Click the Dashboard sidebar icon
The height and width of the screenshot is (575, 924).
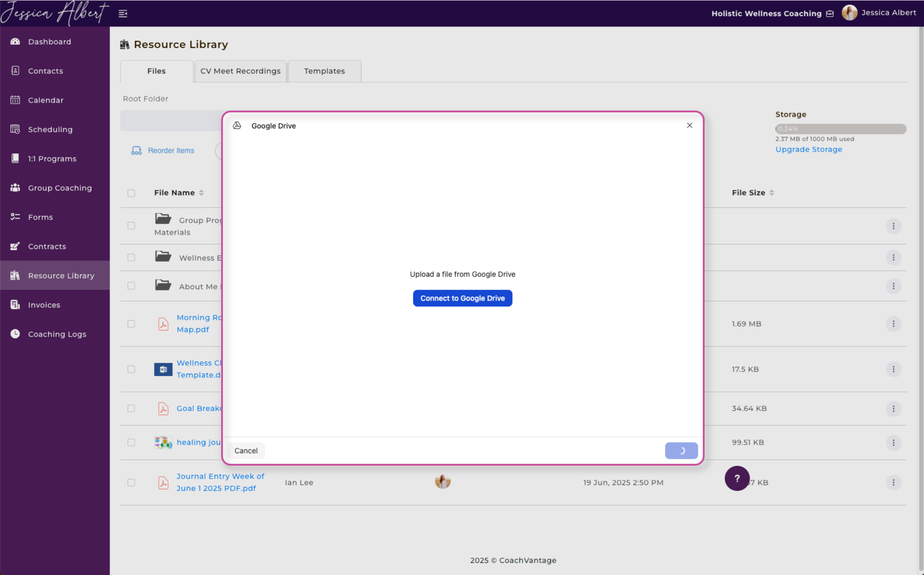tap(15, 42)
